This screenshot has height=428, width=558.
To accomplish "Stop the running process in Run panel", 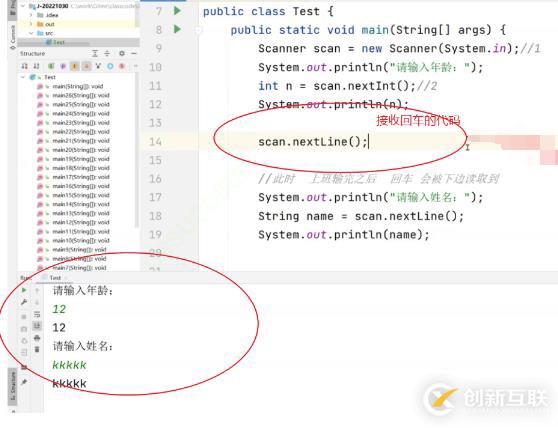I will [x=24, y=316].
